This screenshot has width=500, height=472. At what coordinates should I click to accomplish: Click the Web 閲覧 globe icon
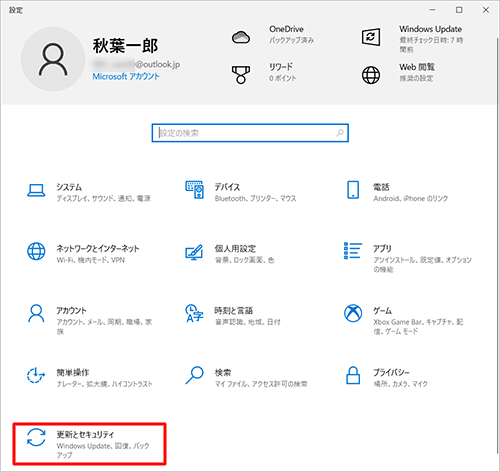tap(371, 75)
